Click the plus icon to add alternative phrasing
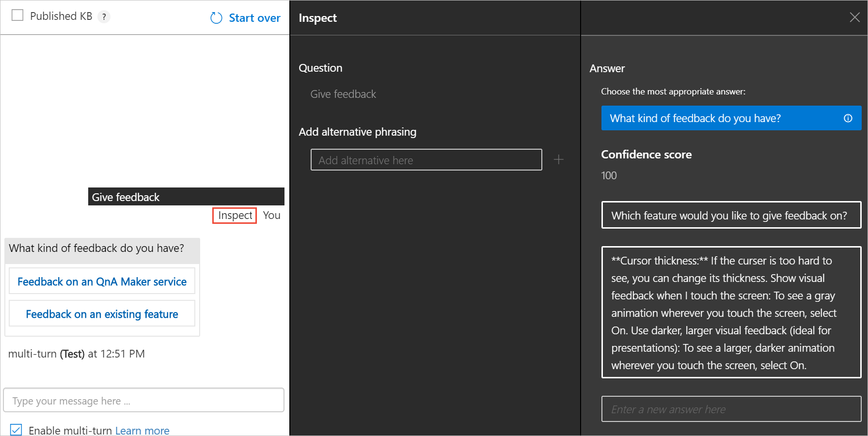Screen dimensions: 868x436 pos(558,159)
